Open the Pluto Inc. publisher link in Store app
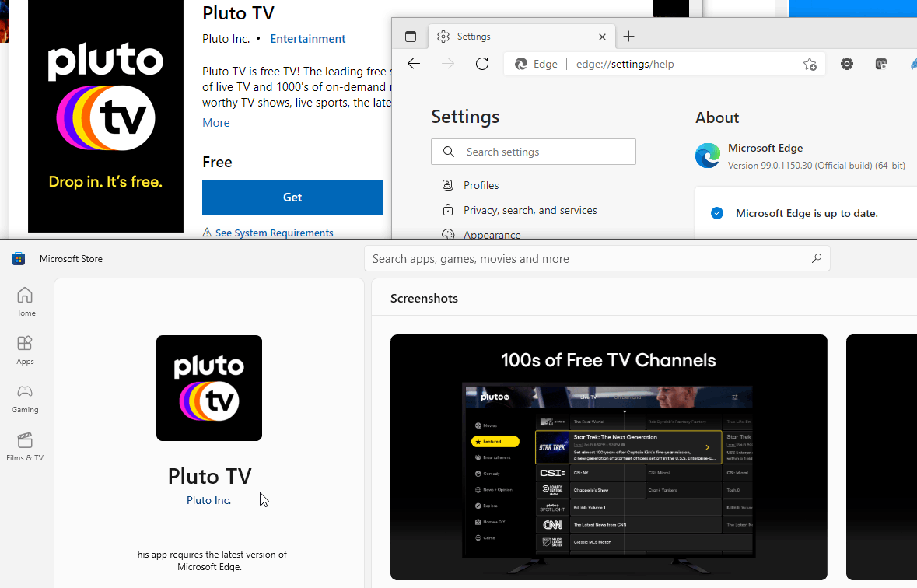Image resolution: width=917 pixels, height=588 pixels. tap(208, 500)
